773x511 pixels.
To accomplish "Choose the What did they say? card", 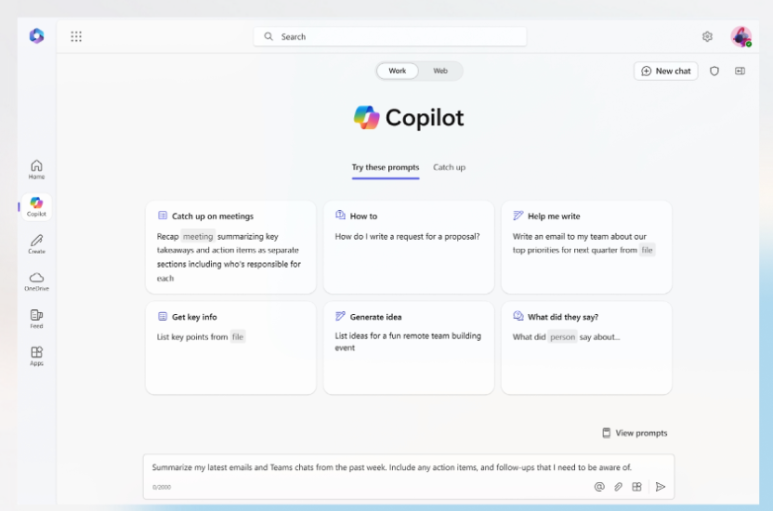I will (x=587, y=348).
